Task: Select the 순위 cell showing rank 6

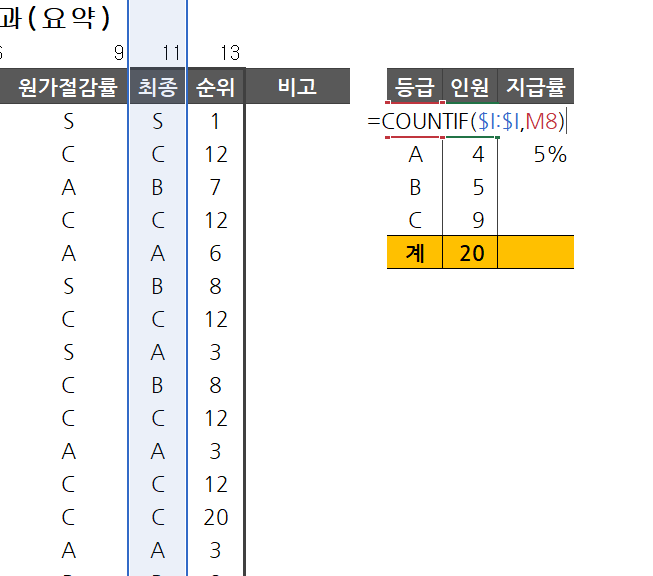Action: 215,253
